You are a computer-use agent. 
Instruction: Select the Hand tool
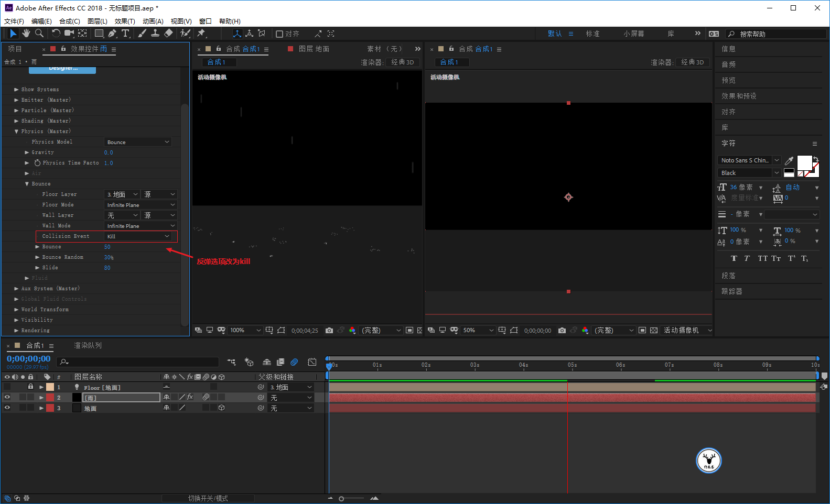(26, 34)
